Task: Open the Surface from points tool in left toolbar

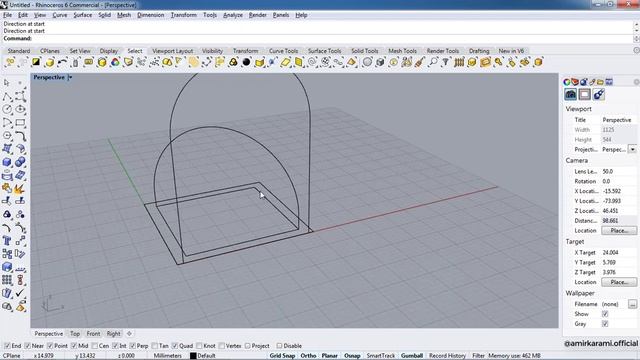Action: [x=7, y=149]
